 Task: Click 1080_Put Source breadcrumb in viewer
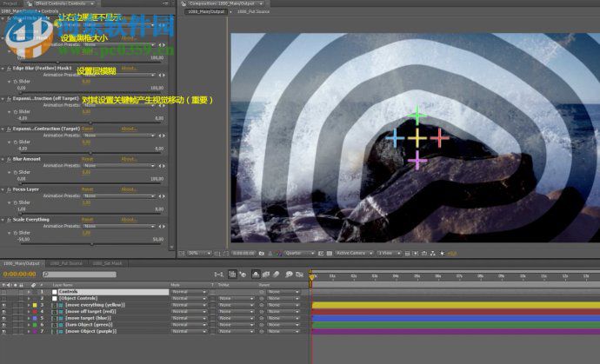(x=253, y=11)
